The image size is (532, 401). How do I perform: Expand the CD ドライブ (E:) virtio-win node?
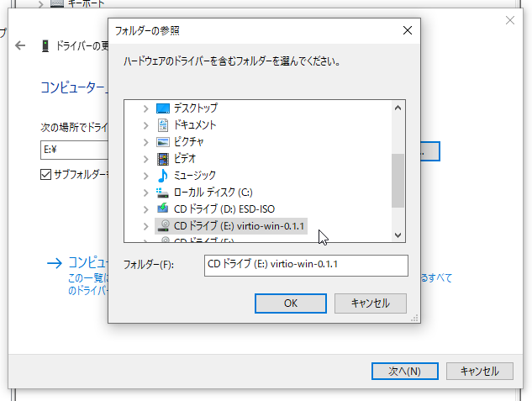[x=146, y=226]
